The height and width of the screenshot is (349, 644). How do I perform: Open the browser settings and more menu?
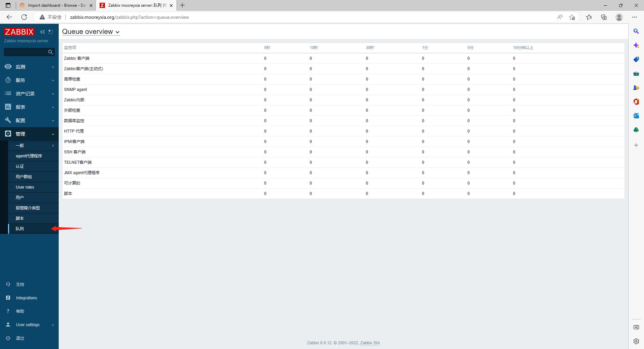635,17
